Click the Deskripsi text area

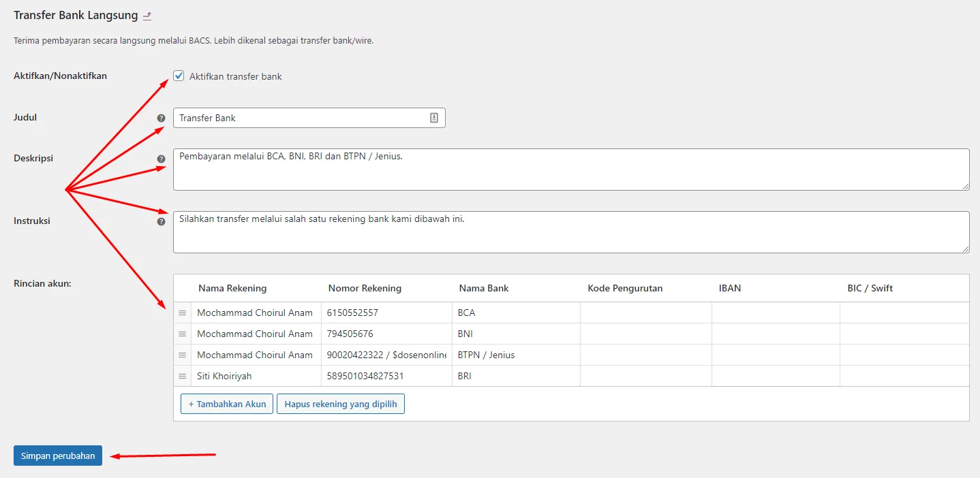[x=477, y=169]
